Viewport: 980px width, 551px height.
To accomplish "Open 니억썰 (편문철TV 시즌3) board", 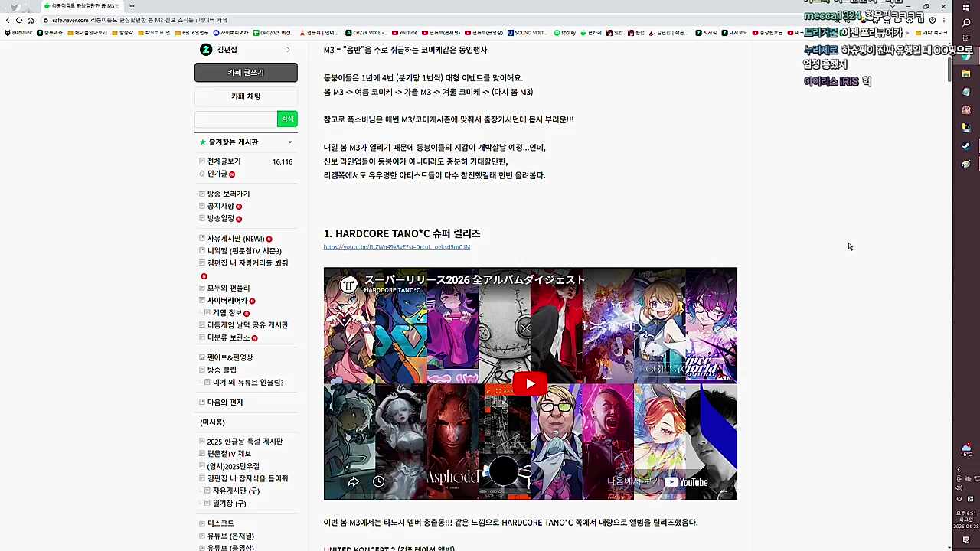I will [x=244, y=251].
